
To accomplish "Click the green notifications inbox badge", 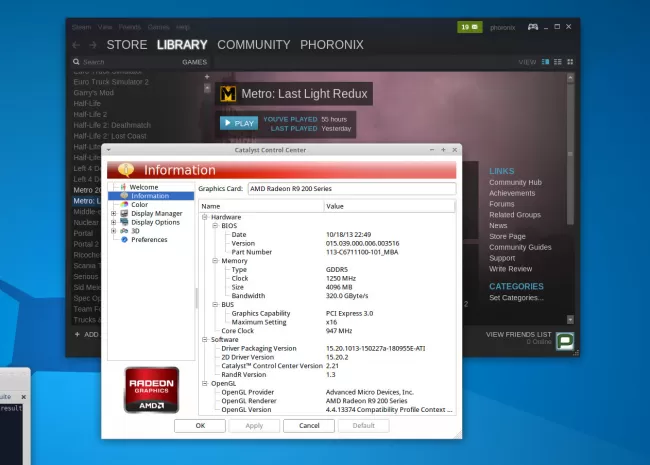I will (469, 27).
